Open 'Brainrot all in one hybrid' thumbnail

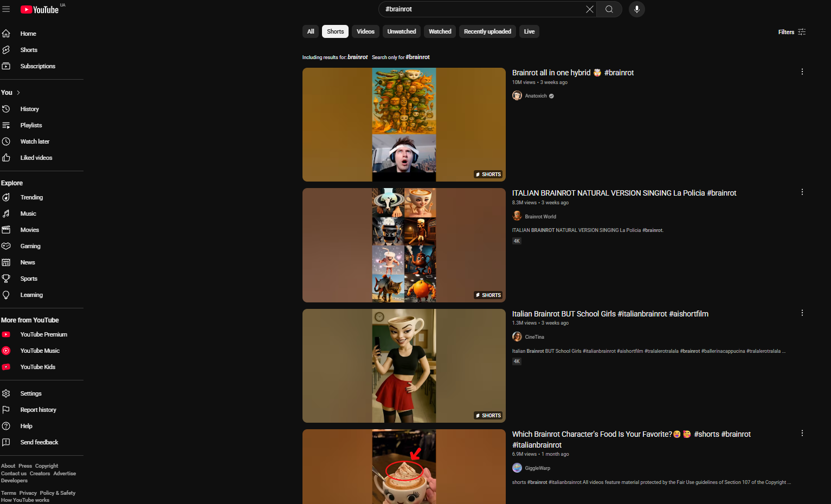tap(404, 125)
